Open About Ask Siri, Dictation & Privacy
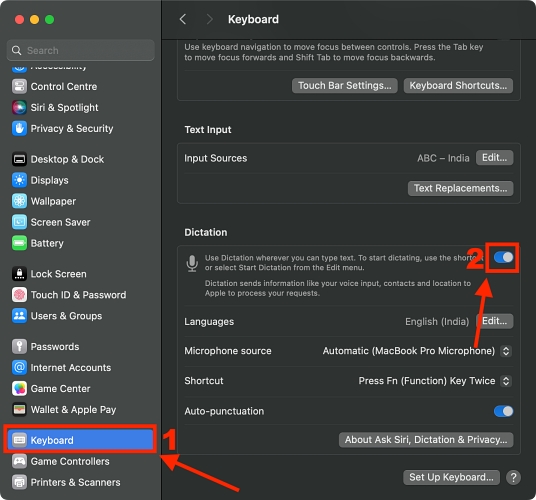 [x=426, y=440]
